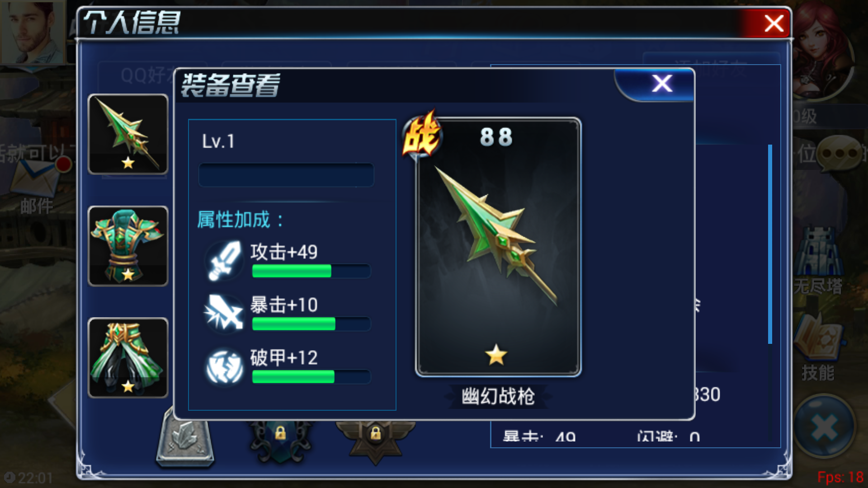Image resolution: width=868 pixels, height=488 pixels.
Task: Close the 装备查看 equipment popup
Action: (661, 84)
